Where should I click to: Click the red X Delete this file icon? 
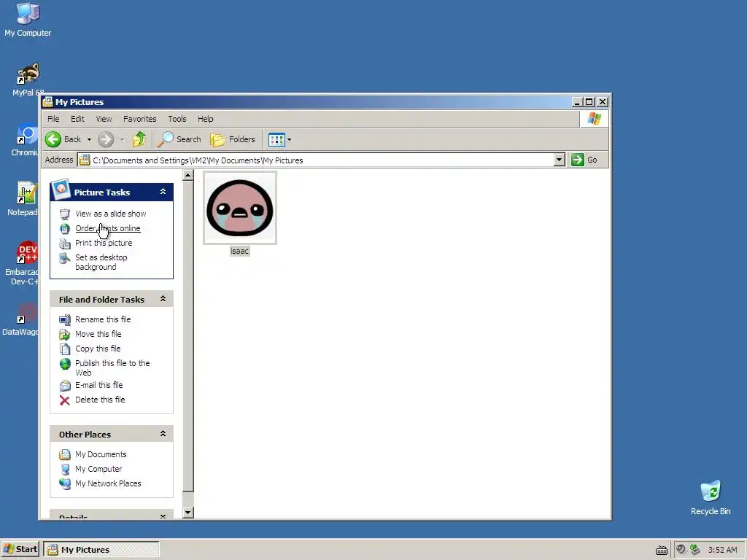click(x=65, y=400)
